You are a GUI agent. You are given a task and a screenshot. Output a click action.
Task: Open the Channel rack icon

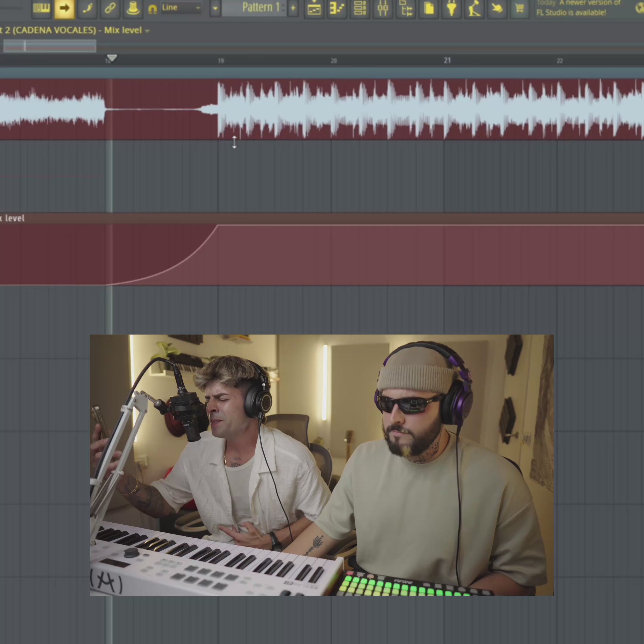360,8
